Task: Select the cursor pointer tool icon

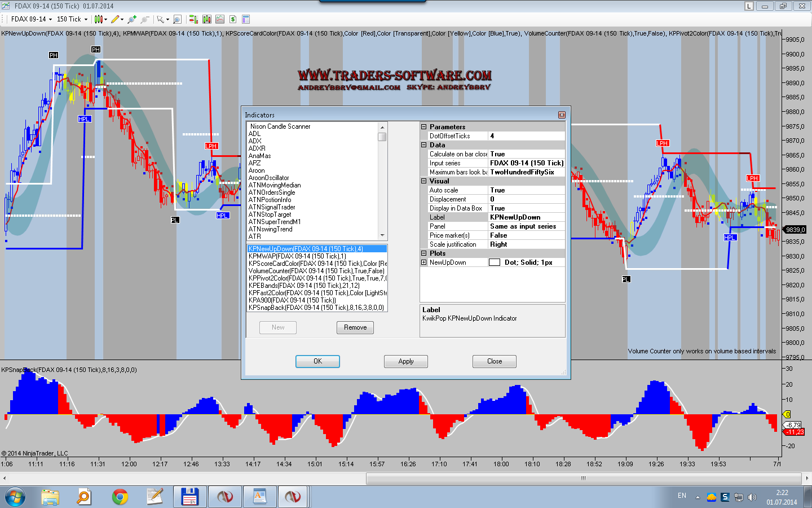Action: point(161,19)
